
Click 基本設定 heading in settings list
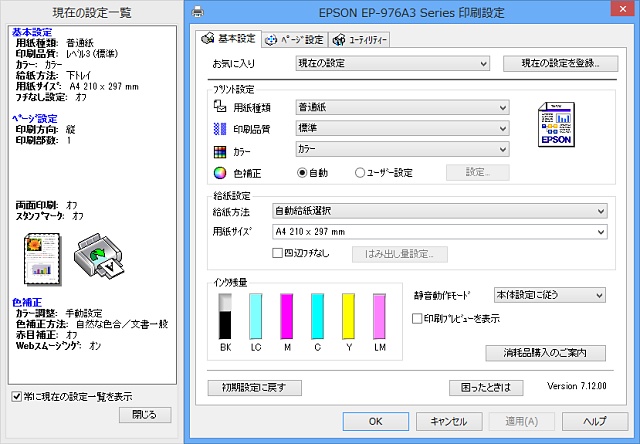[32, 32]
